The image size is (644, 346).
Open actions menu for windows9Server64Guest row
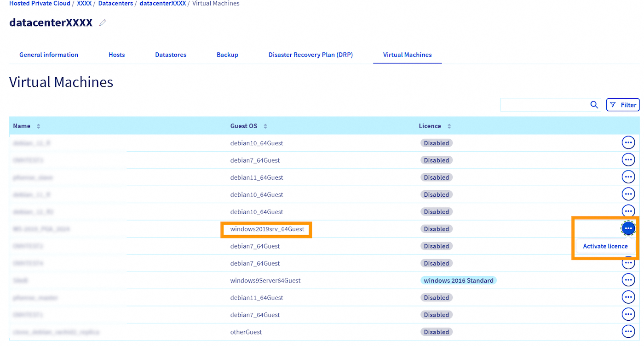click(628, 280)
